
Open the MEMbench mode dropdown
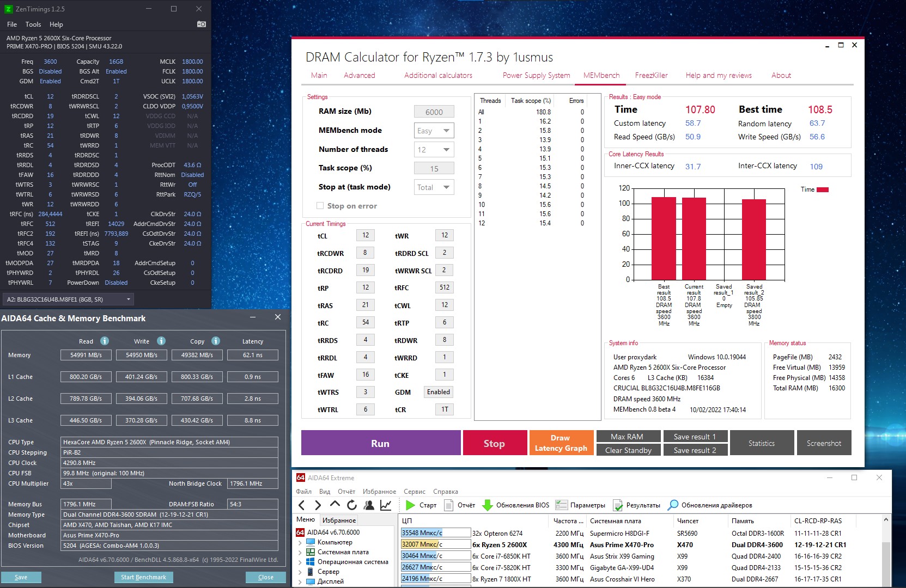point(434,131)
